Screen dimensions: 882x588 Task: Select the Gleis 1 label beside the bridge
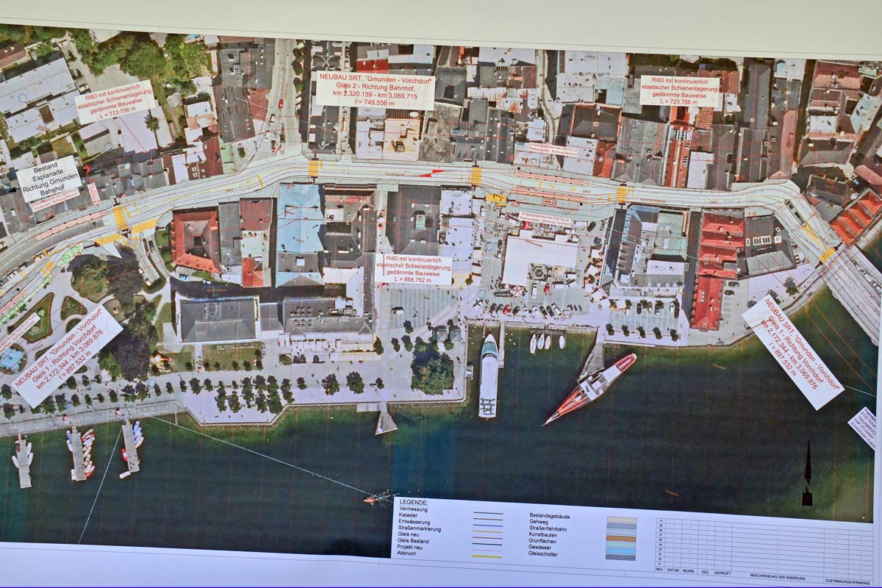click(792, 351)
